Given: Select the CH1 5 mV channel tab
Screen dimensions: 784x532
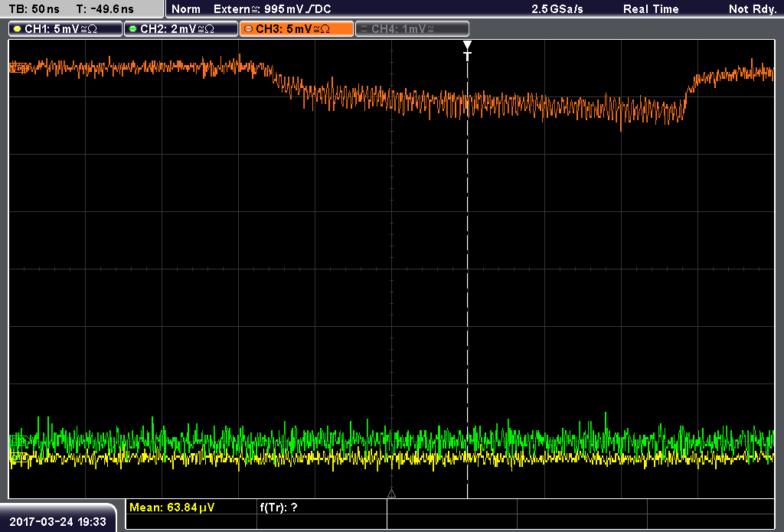Looking at the screenshot, I should (x=66, y=29).
